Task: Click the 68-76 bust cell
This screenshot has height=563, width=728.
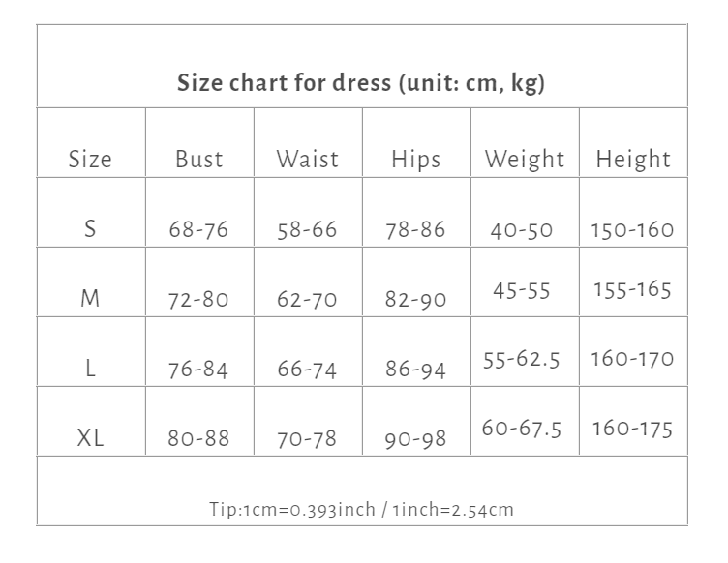Action: pos(198,230)
